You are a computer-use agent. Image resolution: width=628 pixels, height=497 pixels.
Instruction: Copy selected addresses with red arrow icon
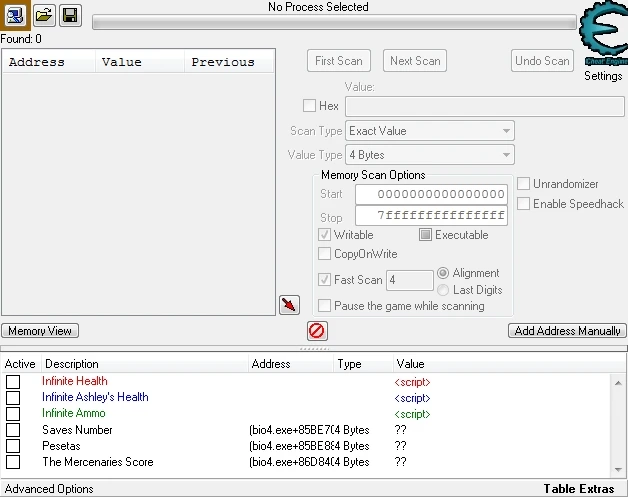click(x=289, y=305)
